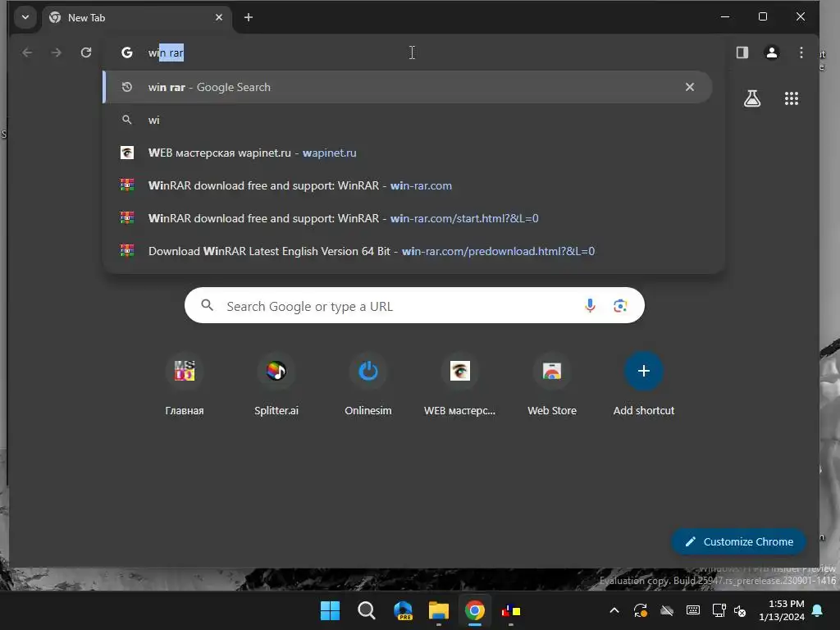The height and width of the screenshot is (630, 840).
Task: Open the tab search dropdown arrow
Action: 25,18
